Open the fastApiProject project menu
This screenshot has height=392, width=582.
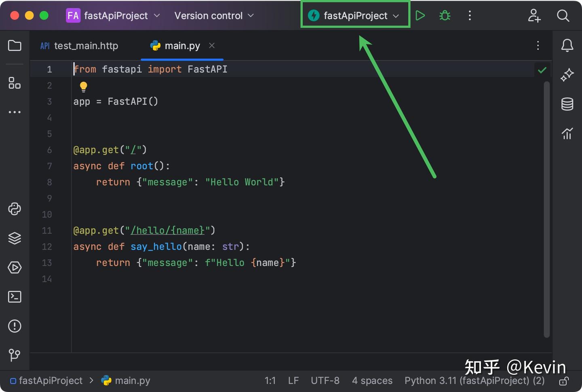113,15
